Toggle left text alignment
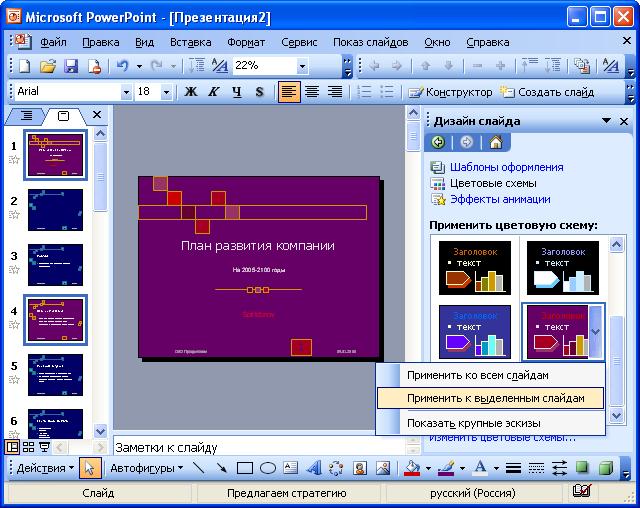 (289, 92)
